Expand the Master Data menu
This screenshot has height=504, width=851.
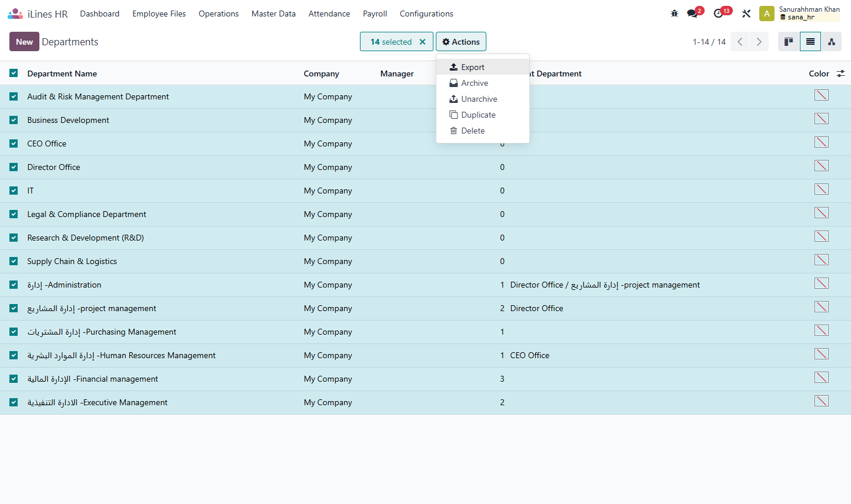(x=273, y=14)
